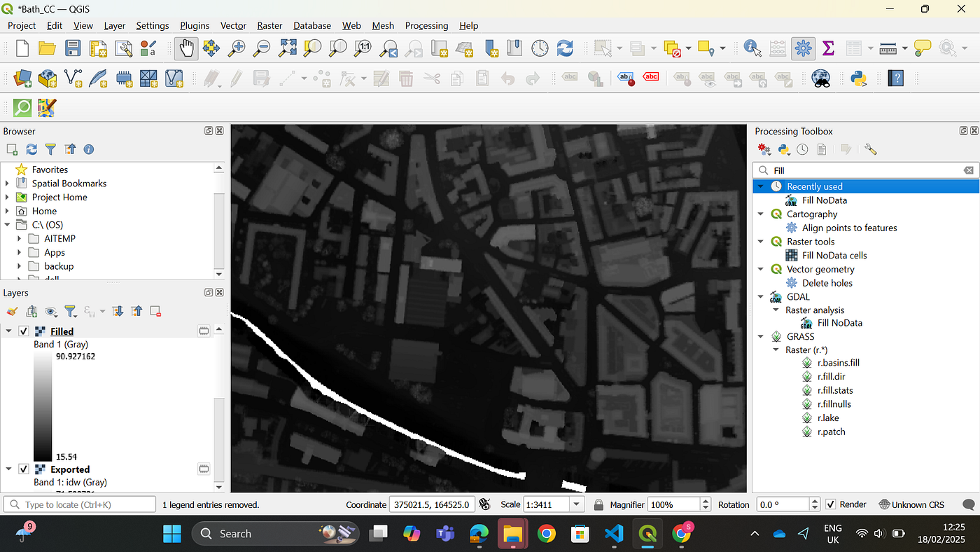This screenshot has height=552, width=980.
Task: Click the green magnifier plugin icon
Action: coord(22,108)
